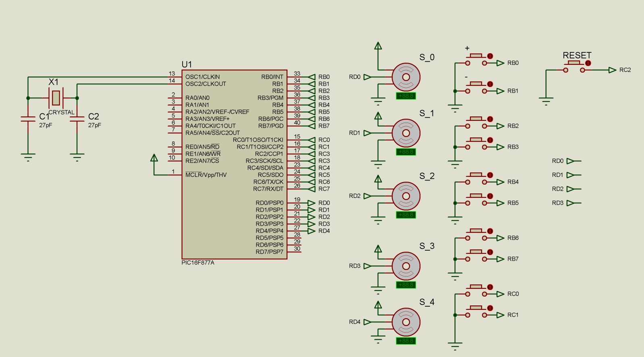
Task: Select the S_4 motor symbol
Action: pos(406,322)
